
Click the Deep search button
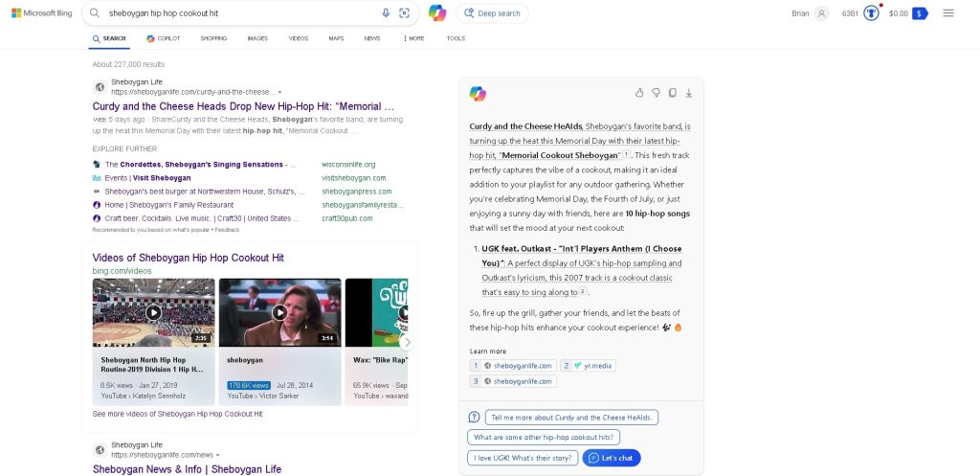point(493,13)
